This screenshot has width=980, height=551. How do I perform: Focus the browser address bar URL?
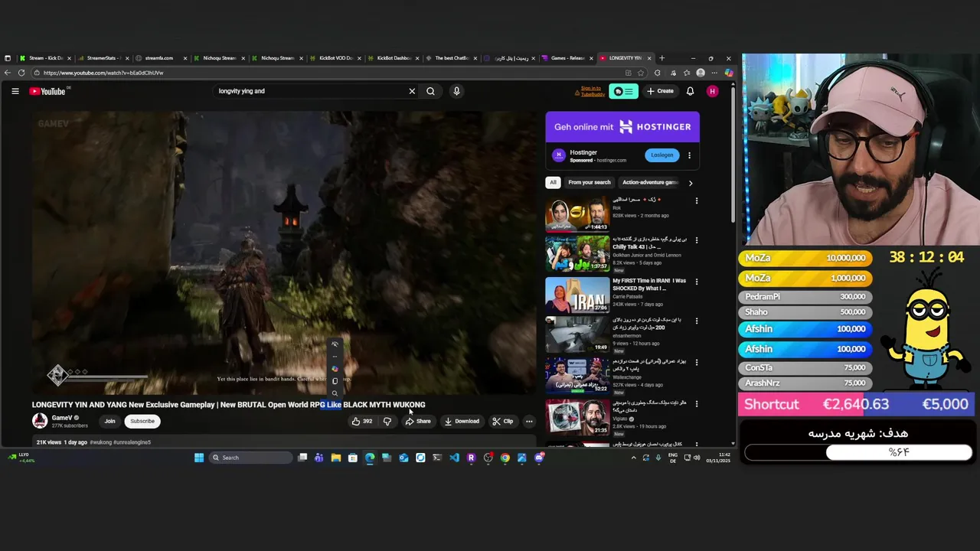click(329, 73)
